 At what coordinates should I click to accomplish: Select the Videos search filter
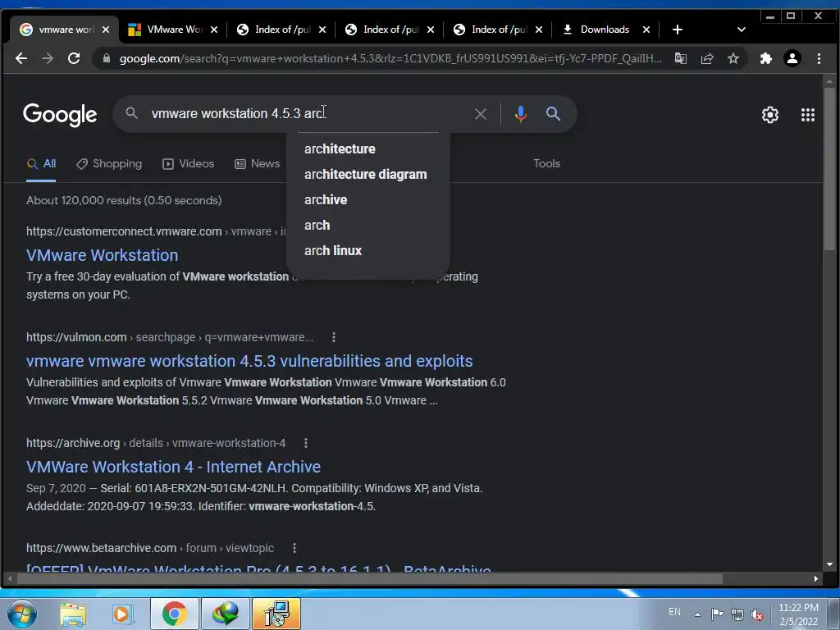click(x=188, y=163)
